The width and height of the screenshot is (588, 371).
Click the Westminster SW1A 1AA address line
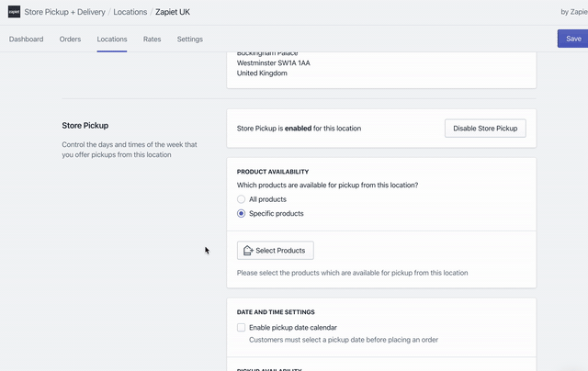tap(274, 63)
